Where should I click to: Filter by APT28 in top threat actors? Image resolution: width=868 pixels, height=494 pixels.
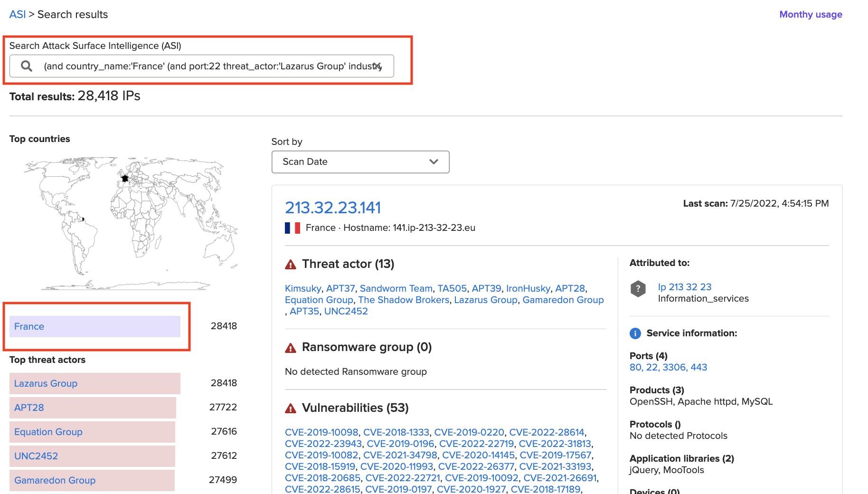(x=93, y=408)
